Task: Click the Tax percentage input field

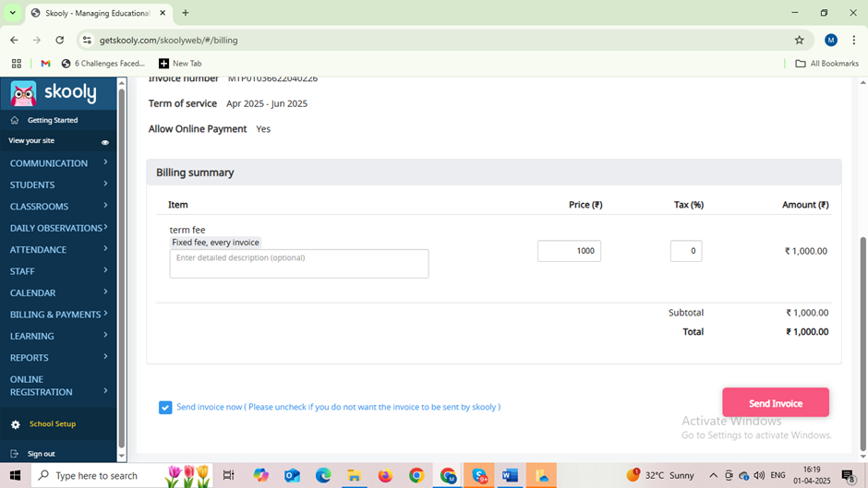Action: click(686, 251)
